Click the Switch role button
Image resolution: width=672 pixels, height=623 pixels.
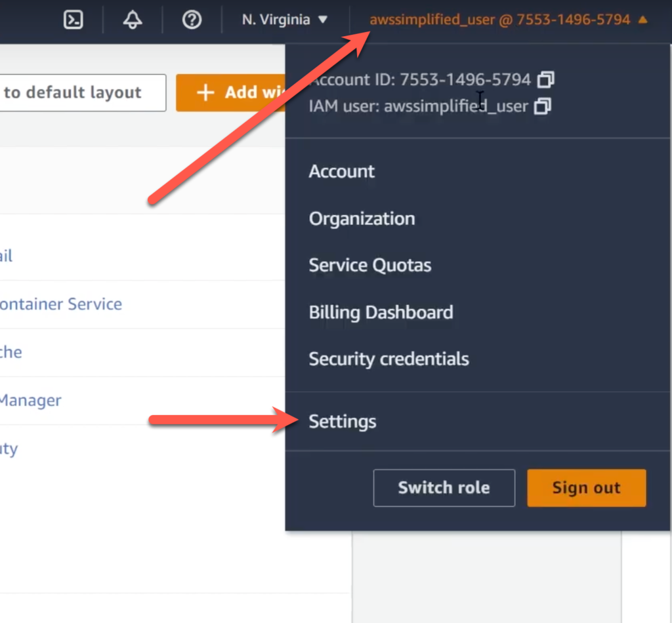444,488
